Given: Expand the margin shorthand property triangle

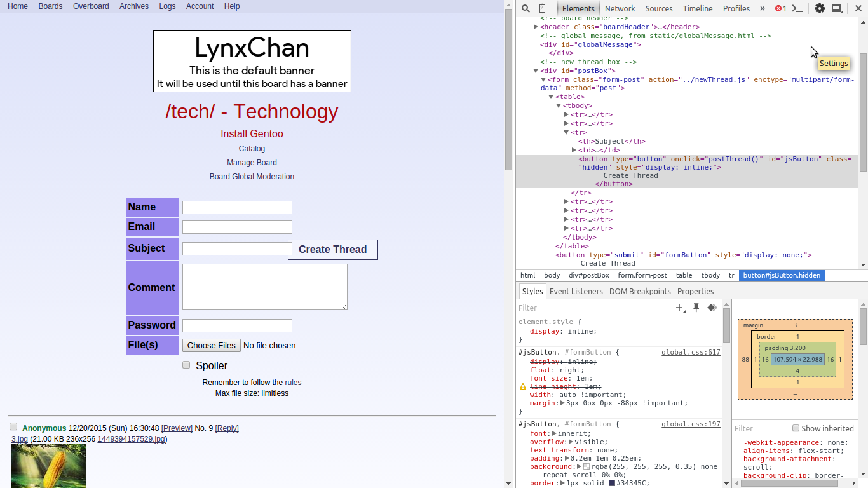Looking at the screenshot, I should coord(563,403).
